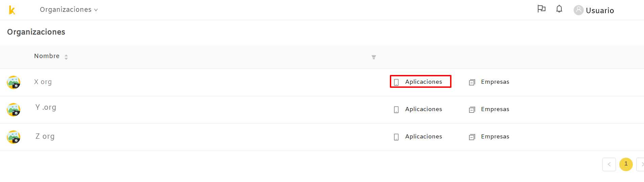Open Aplicaciones for Z org
Screen dimensions: 644x182
click(x=418, y=137)
